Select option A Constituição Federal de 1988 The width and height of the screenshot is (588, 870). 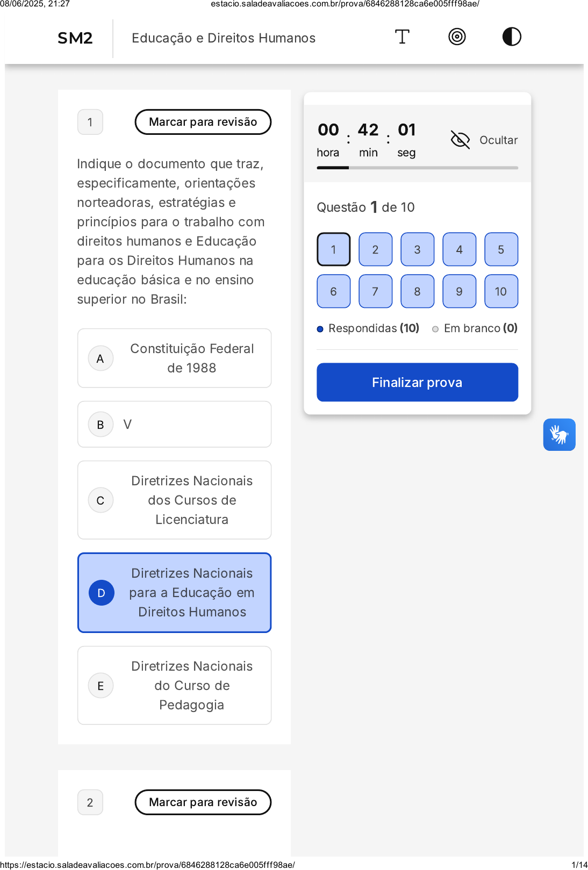pyautogui.click(x=174, y=358)
